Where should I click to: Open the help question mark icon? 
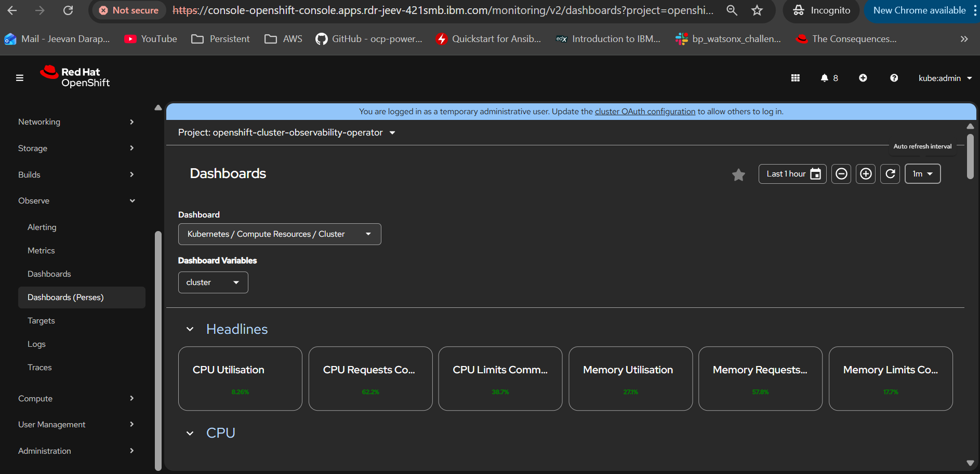coord(894,78)
